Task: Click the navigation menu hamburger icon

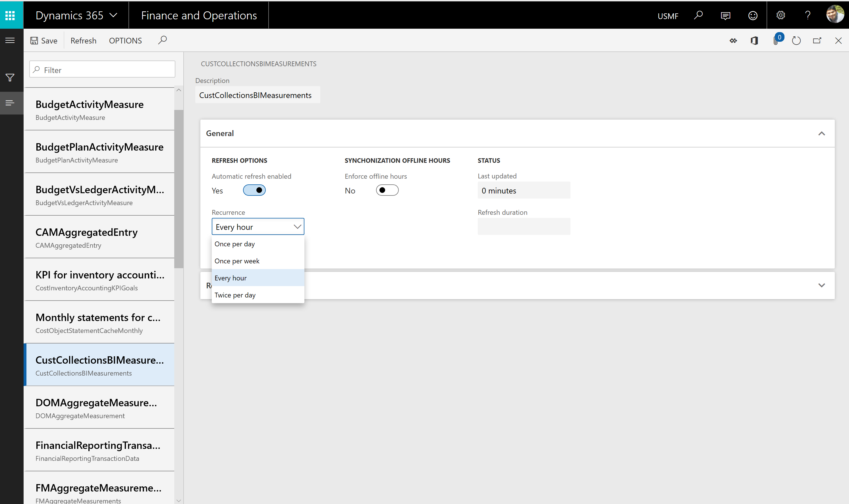Action: [x=10, y=40]
